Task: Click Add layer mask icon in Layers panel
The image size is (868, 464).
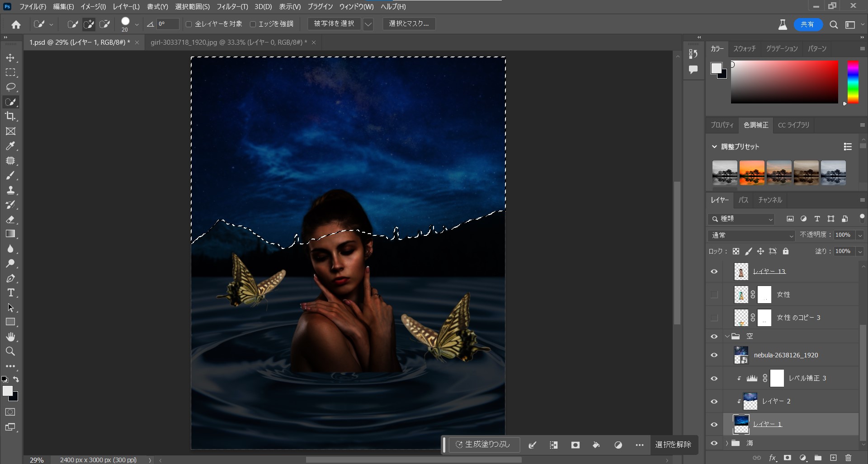Action: pyautogui.click(x=788, y=458)
